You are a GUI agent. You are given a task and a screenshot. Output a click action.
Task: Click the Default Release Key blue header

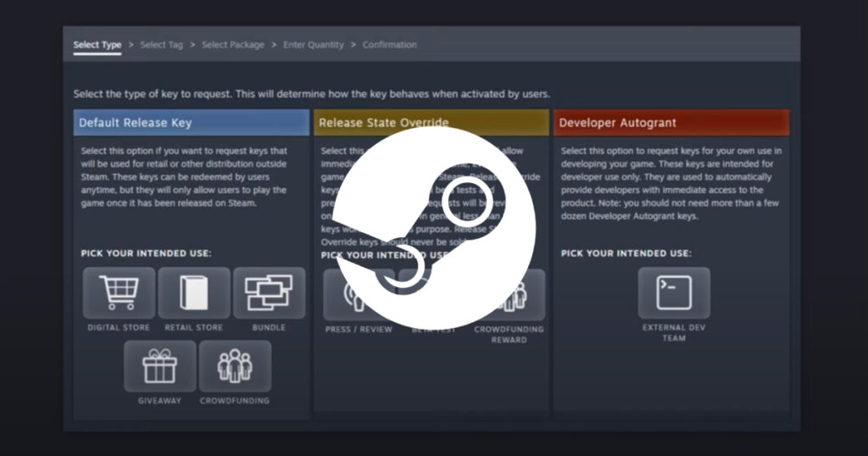tap(192, 123)
